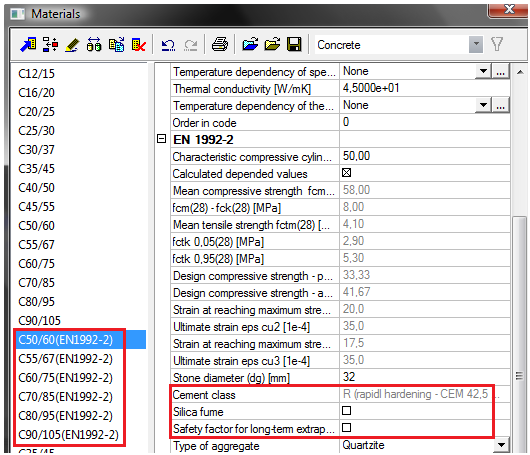
Task: Click ellipsis button beside first temperature dependency
Action: pos(501,71)
